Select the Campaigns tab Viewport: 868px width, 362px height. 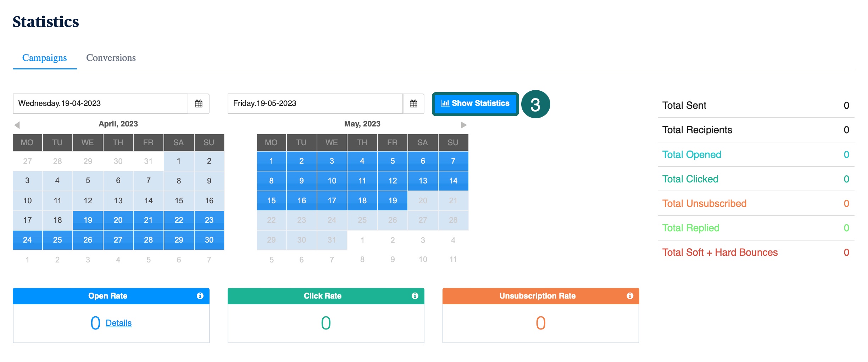(x=44, y=58)
